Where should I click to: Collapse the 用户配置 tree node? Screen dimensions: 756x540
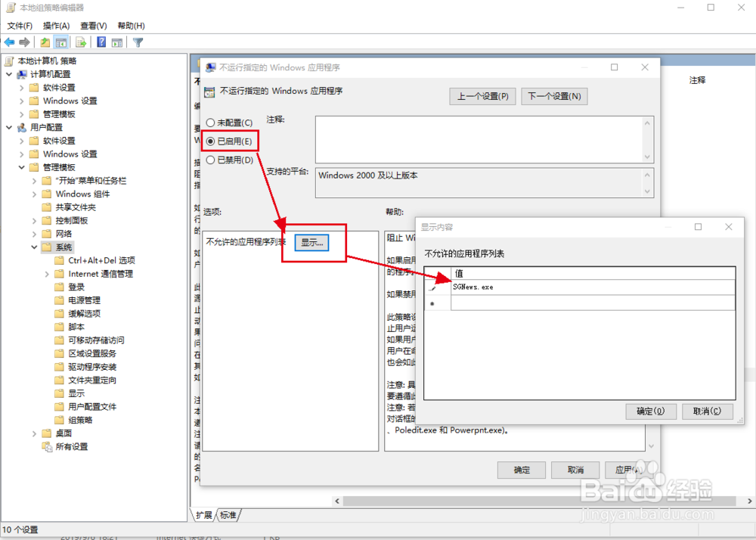(x=9, y=127)
